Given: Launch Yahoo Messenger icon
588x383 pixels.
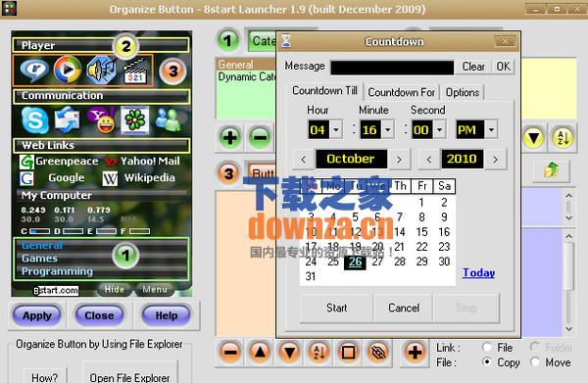Looking at the screenshot, I should click(x=101, y=120).
